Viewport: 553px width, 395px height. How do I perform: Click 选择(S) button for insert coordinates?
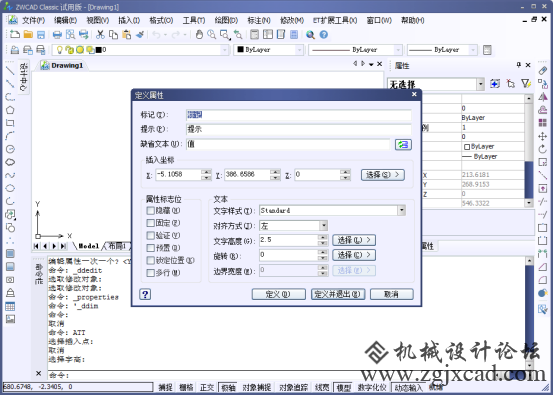pyautogui.click(x=383, y=175)
